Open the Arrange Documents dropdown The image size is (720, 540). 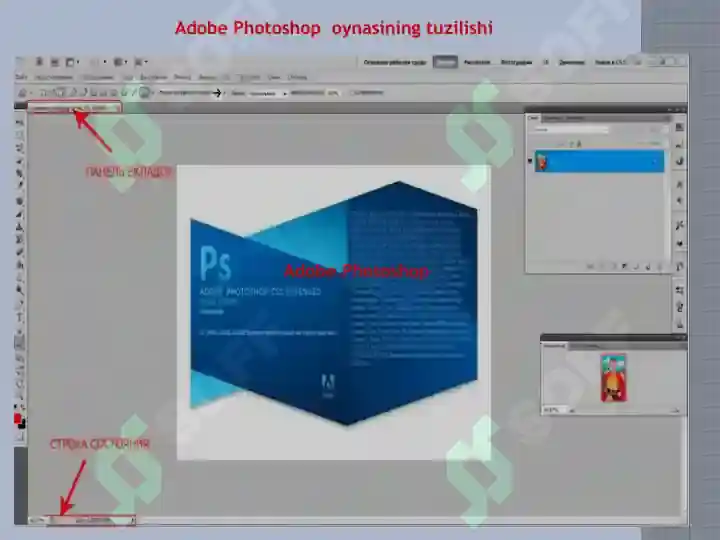click(x=120, y=62)
